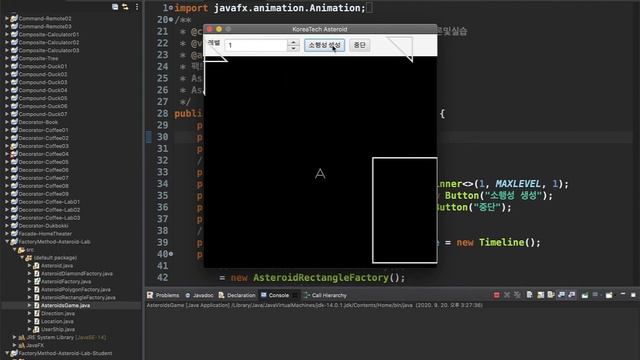Screen dimensions: 640x360
Task: Expand the Facade-HomeTheater project
Action: tap(7, 234)
